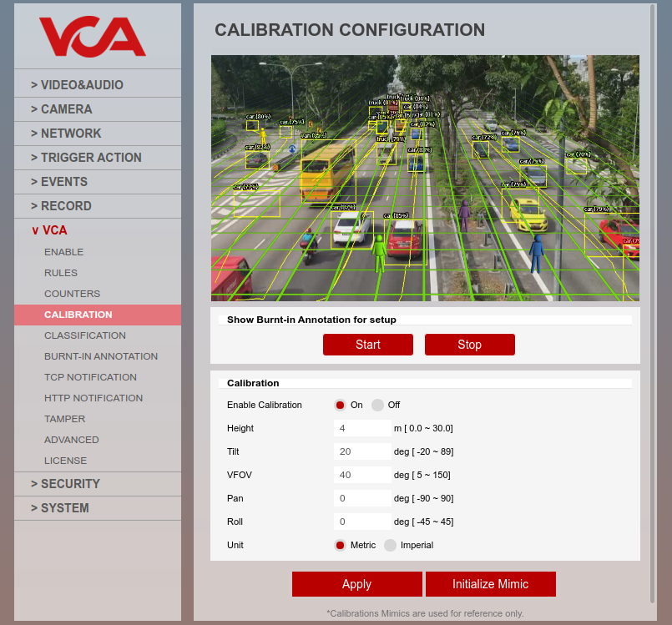Expand the NETWORK menu section
The width and height of the screenshot is (672, 625).
point(98,134)
